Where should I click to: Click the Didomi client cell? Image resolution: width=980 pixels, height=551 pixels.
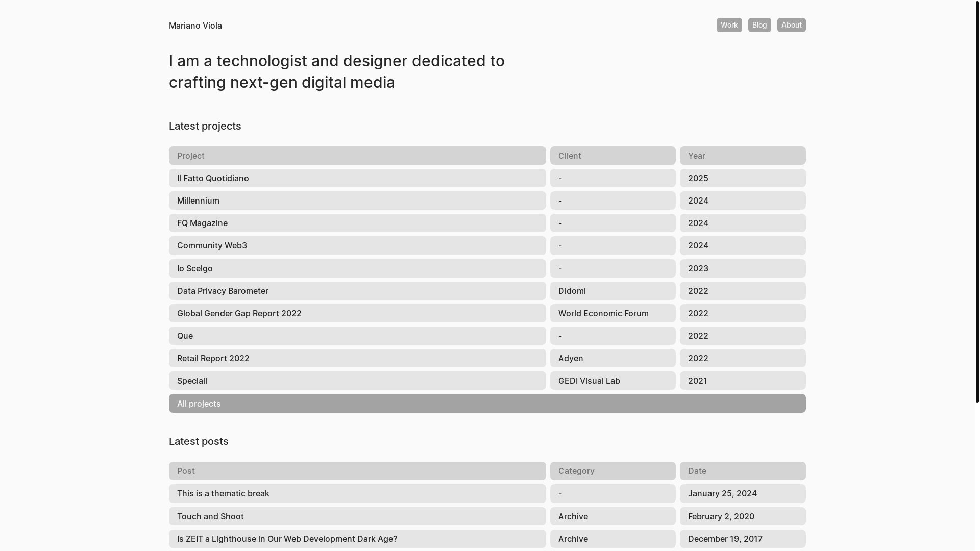613,291
